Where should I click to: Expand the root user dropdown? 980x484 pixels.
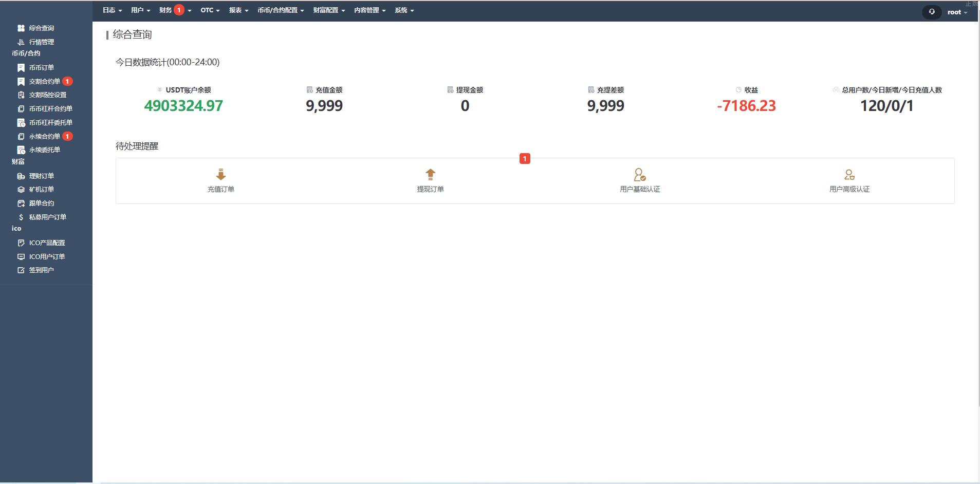957,12
